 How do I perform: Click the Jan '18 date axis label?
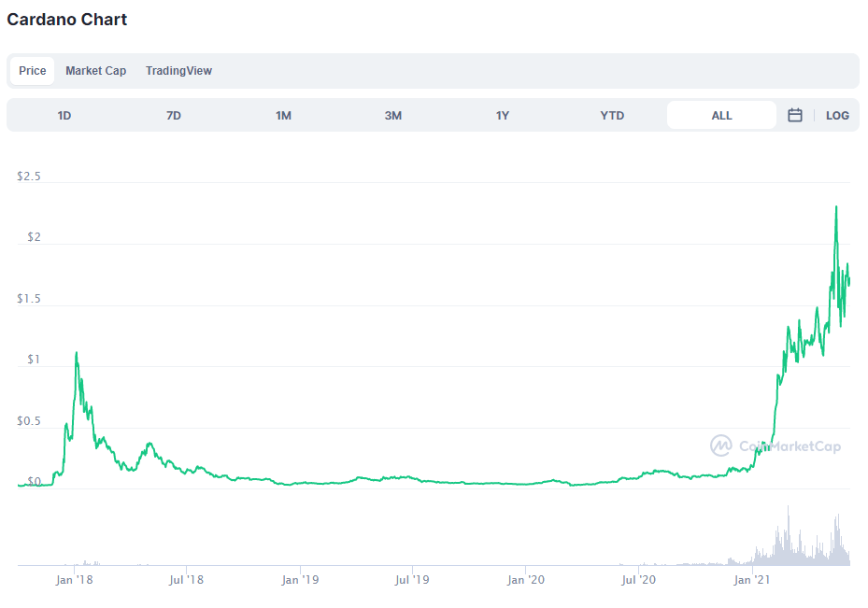tap(74, 580)
